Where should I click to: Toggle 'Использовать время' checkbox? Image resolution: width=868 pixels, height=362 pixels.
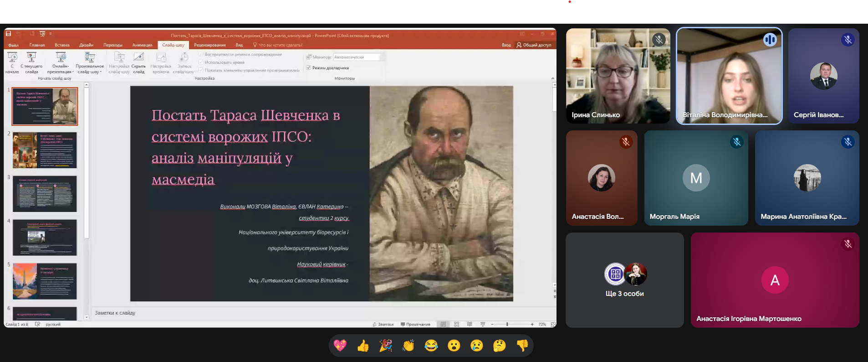tap(201, 62)
